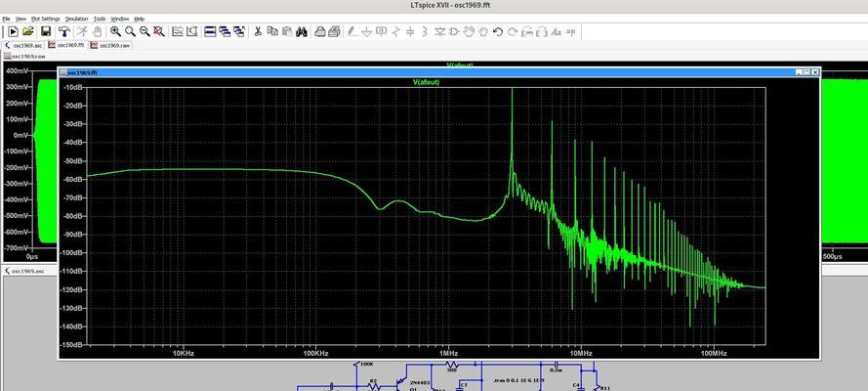This screenshot has width=868, height=391.
Task: Click the Print icon
Action: pos(320,32)
